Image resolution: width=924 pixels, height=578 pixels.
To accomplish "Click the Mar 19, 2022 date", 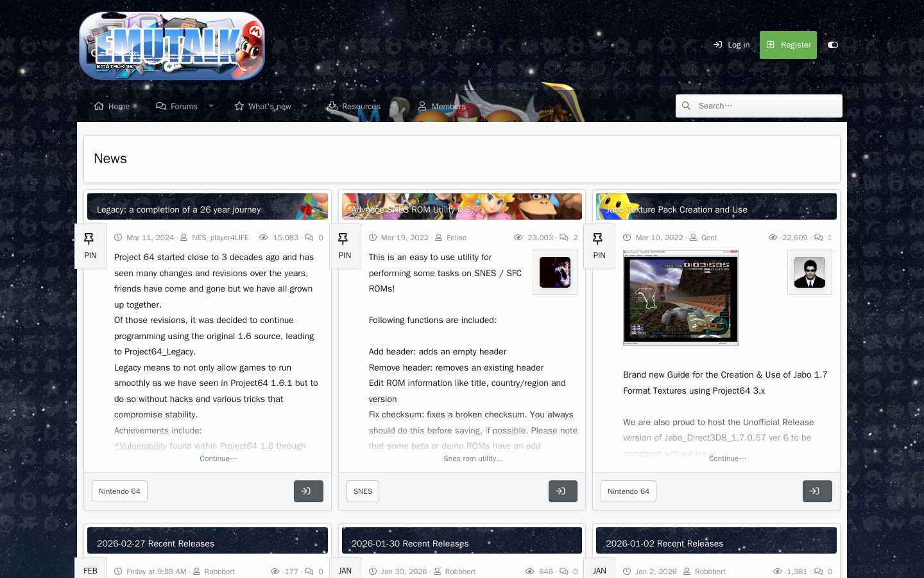I will click(x=405, y=238).
